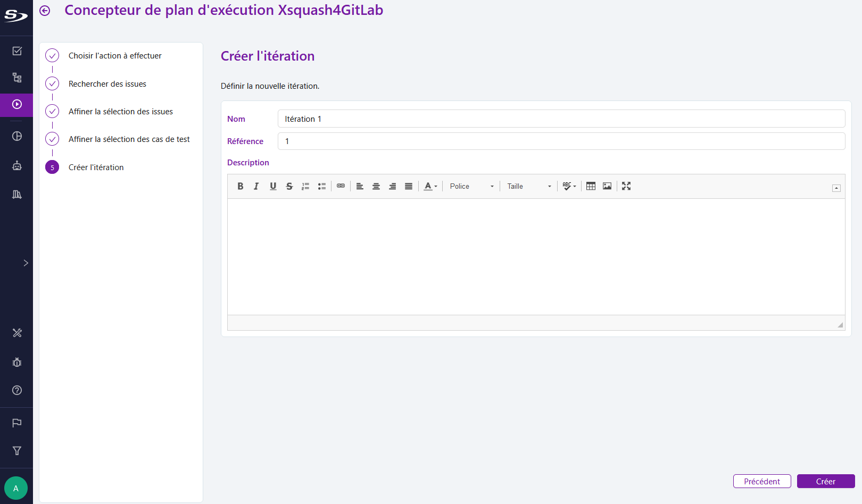
Task: Expand the left navigation sidebar
Action: coord(26,263)
